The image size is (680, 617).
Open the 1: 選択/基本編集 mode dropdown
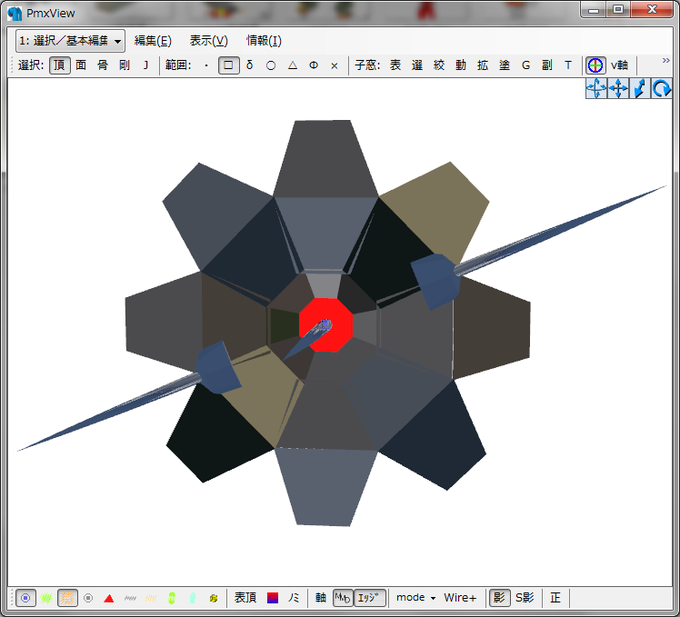pos(70,41)
